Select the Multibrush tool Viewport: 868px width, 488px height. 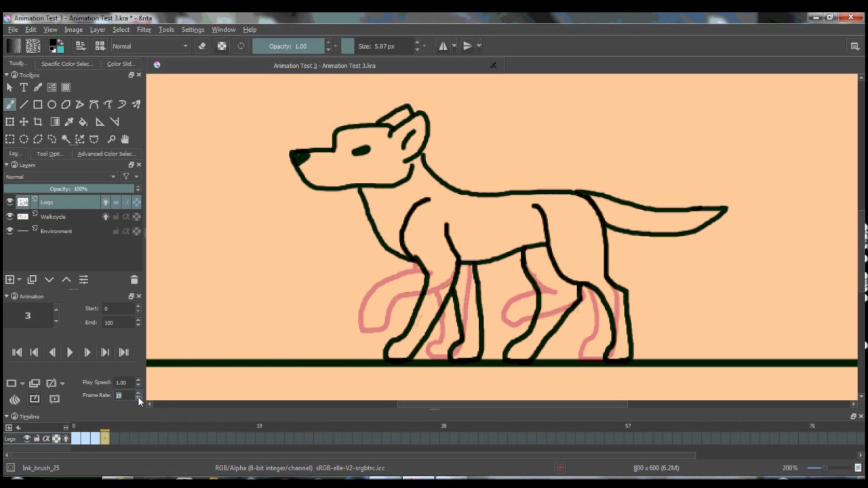[136, 104]
